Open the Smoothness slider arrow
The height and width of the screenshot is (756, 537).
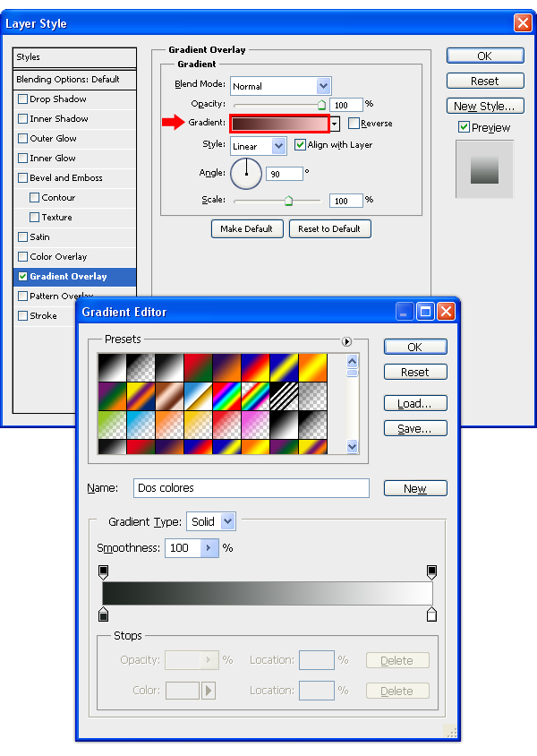coord(209,548)
